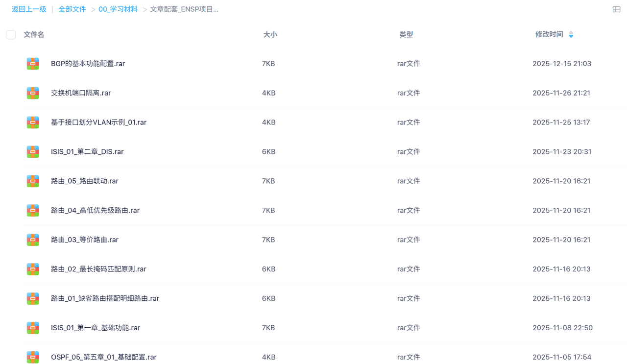Viewport: 627px width, 364px height.
Task: Click the archive icon beside 交换机端口隔离.rar
Action: [x=33, y=93]
